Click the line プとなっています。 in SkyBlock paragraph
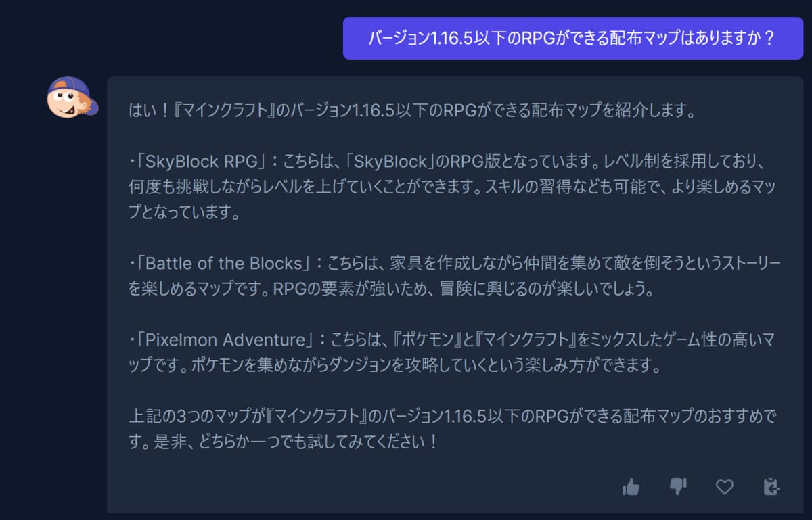 click(185, 213)
